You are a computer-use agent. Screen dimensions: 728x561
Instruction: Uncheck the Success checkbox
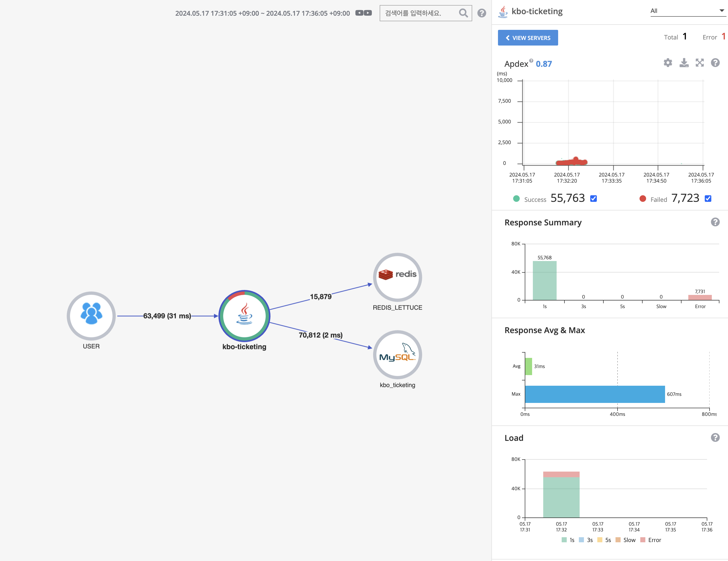(x=593, y=199)
